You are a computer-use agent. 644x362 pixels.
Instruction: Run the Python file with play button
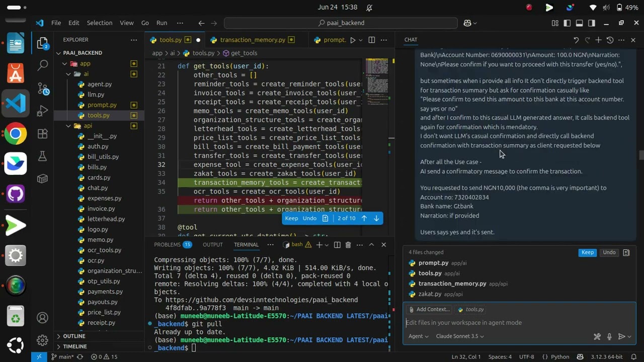353,40
